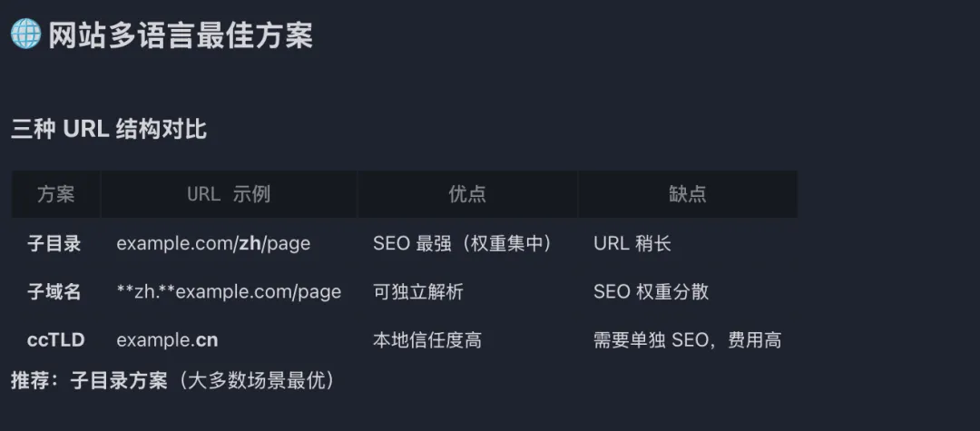
Task: Select the ccTLD row label
Action: tap(56, 340)
